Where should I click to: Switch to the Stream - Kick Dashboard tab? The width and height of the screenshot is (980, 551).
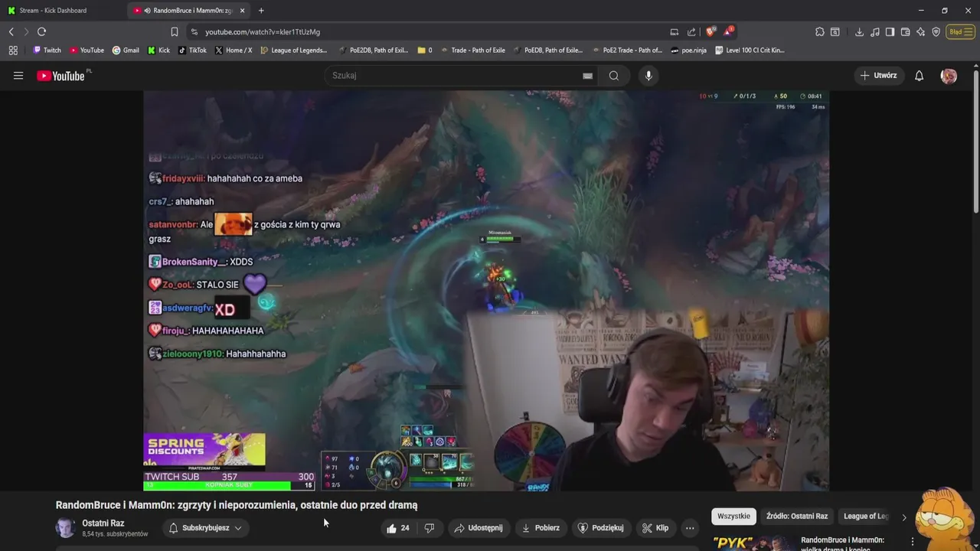54,11
